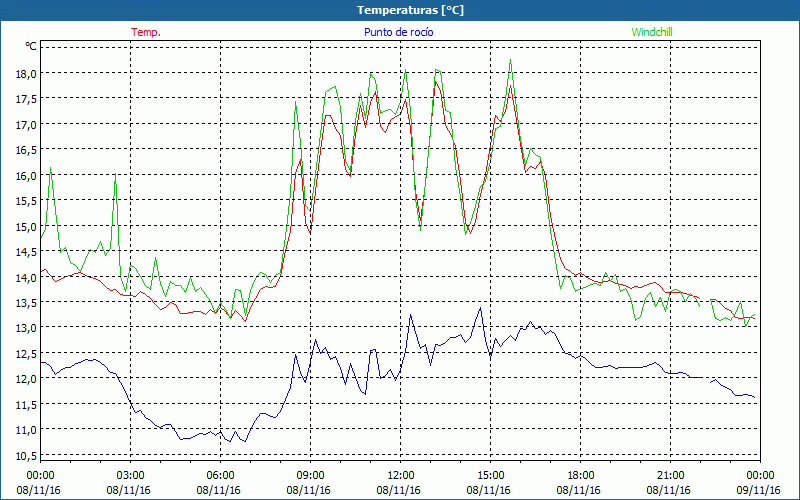This screenshot has width=800, height=500.
Task: Click the 18,0 value on the y-axis
Action: click(26, 73)
